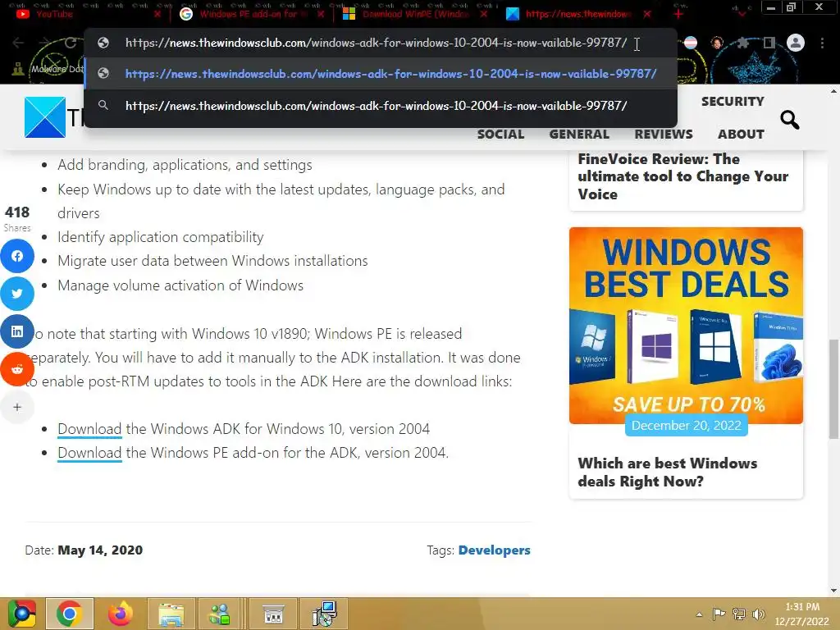The width and height of the screenshot is (840, 630).
Task: Open Windows Explorer from the taskbar
Action: pos(171,614)
